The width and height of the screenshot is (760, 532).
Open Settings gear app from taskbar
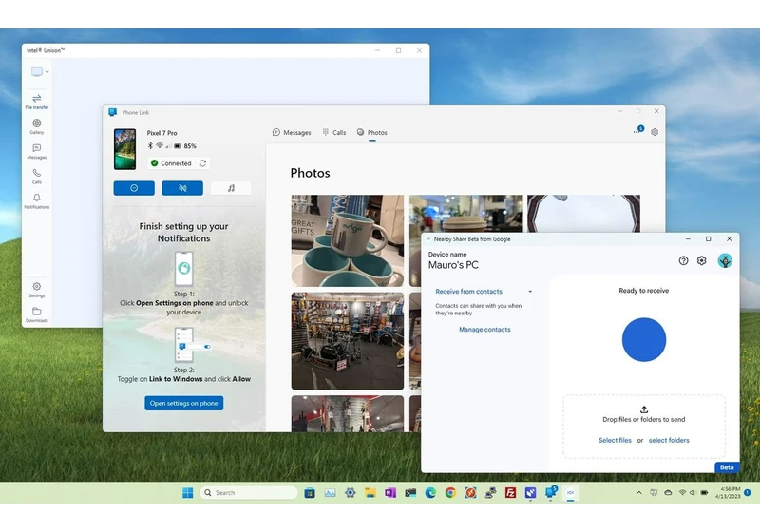[350, 493]
